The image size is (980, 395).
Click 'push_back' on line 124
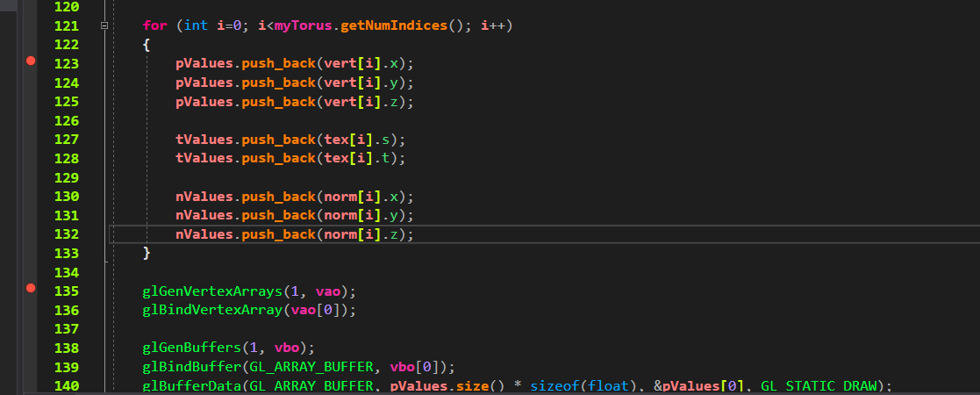[x=279, y=83]
